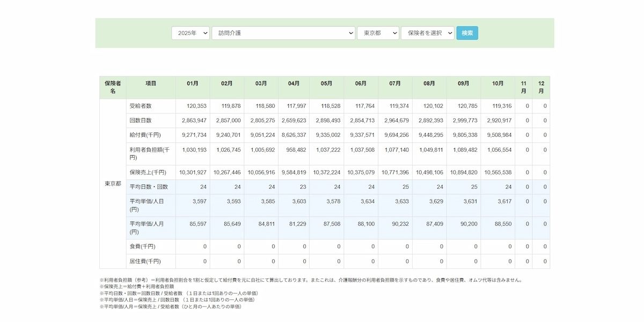Select the 01月 受給者数 value 120,353
This screenshot has width=644, height=322.
(196, 106)
